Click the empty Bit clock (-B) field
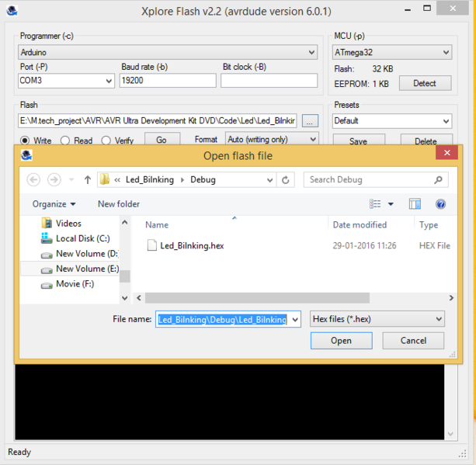The width and height of the screenshot is (476, 465). tap(269, 81)
